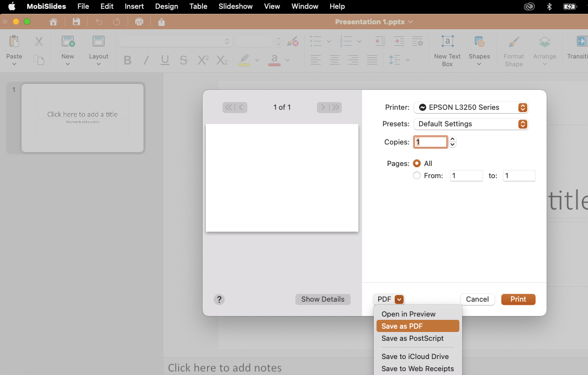Justify text alignment
The image size is (588, 375).
(x=372, y=60)
